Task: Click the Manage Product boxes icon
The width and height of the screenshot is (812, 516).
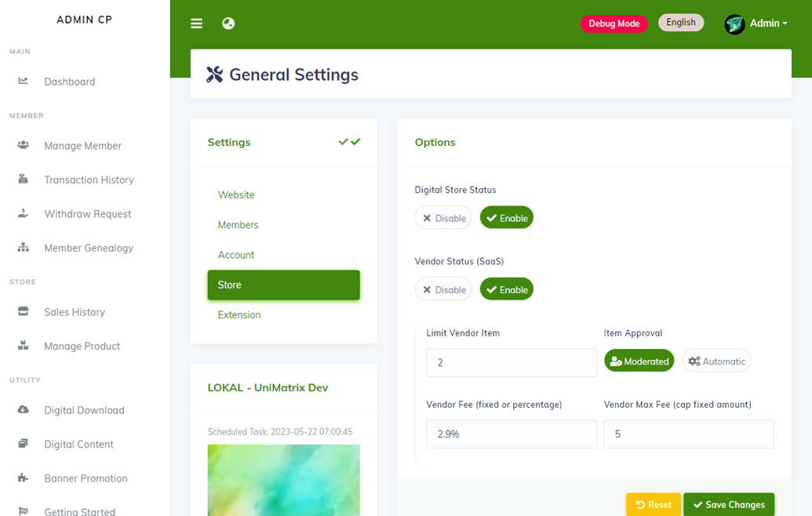Action: tap(24, 346)
